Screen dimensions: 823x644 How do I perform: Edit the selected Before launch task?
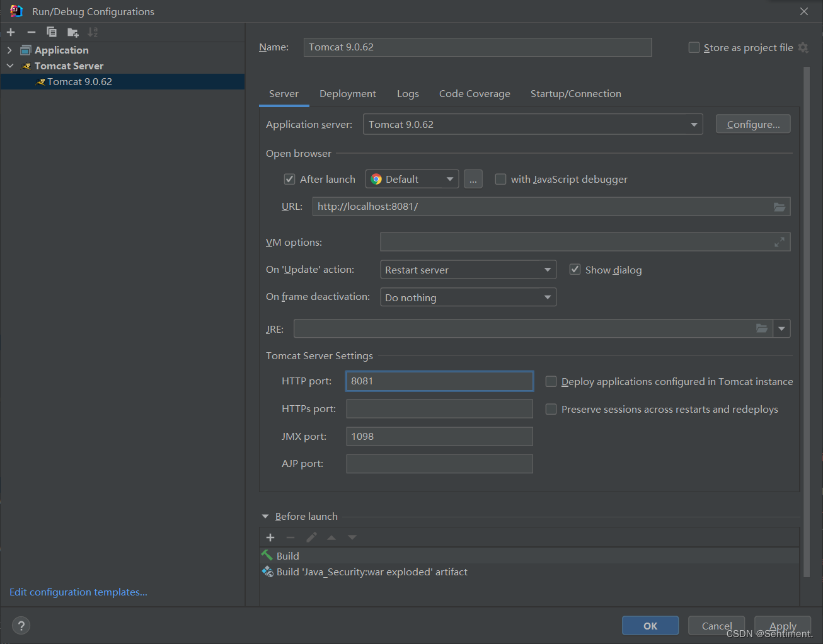(x=311, y=538)
